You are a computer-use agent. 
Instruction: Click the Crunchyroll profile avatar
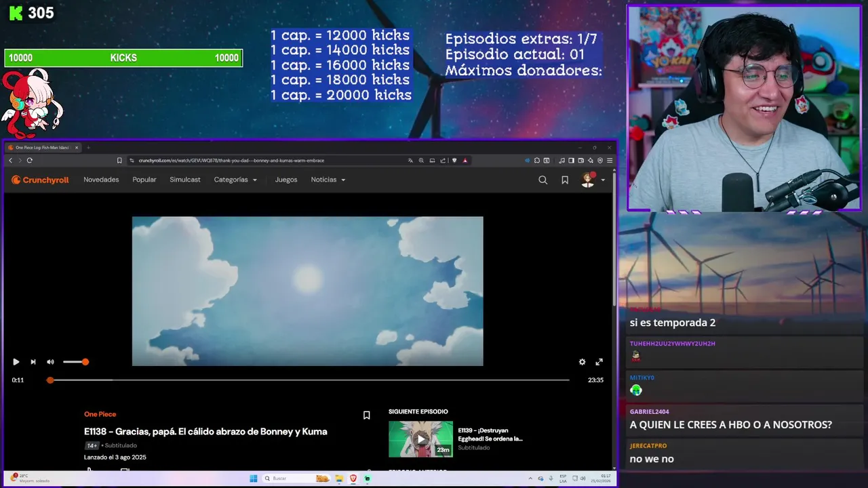588,180
